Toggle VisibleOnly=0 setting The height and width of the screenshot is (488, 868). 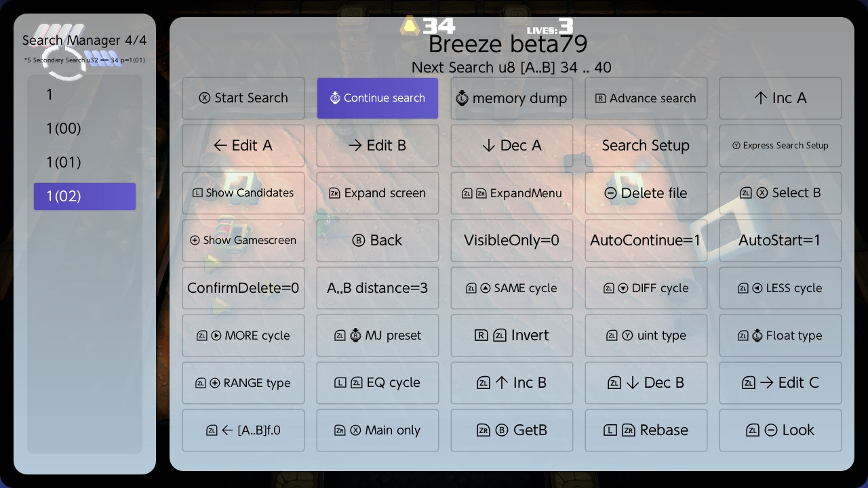tap(512, 241)
